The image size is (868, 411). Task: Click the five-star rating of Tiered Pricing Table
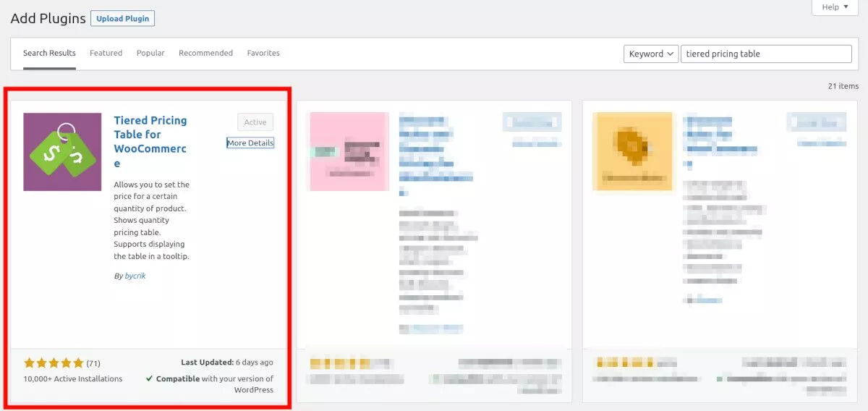54,363
